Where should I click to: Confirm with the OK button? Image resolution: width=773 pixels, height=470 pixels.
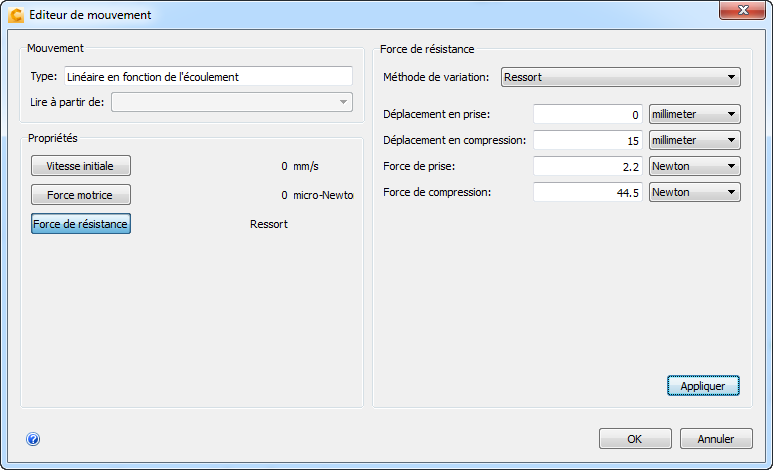(635, 438)
